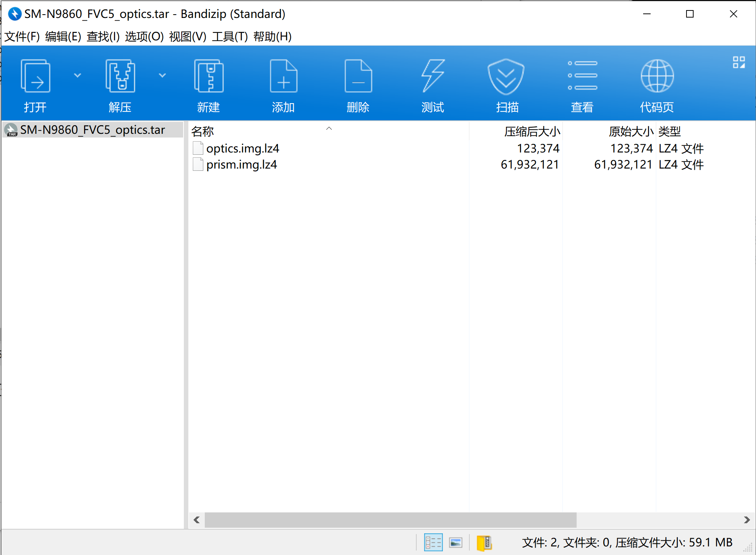Click the Extract (解压) toolbar icon
This screenshot has height=555, width=756.
120,76
